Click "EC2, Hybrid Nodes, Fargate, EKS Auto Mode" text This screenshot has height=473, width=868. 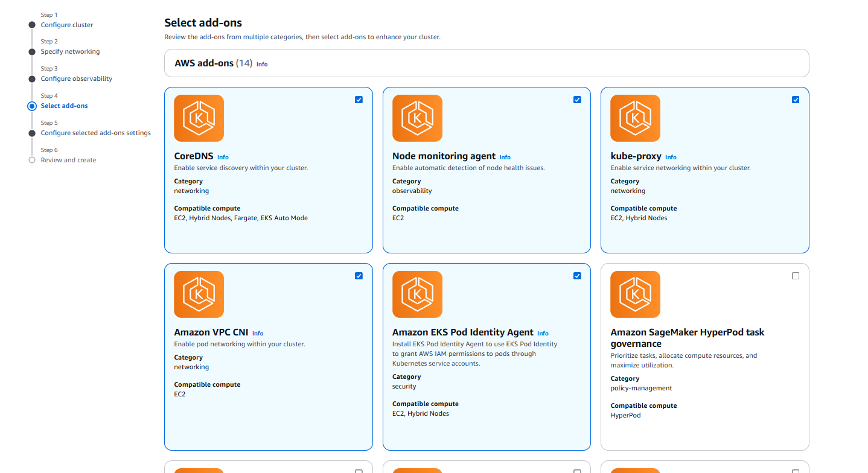[x=241, y=218]
